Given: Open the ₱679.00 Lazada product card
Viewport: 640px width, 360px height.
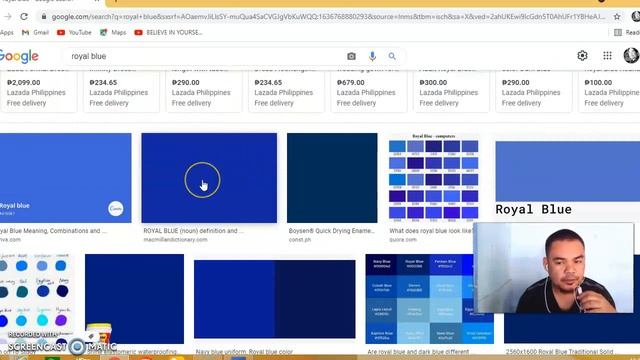Looking at the screenshot, I should [x=369, y=91].
